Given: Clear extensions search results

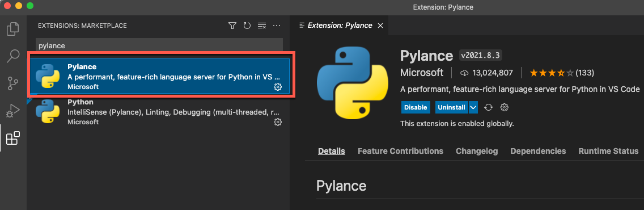Looking at the screenshot, I should click(x=262, y=26).
